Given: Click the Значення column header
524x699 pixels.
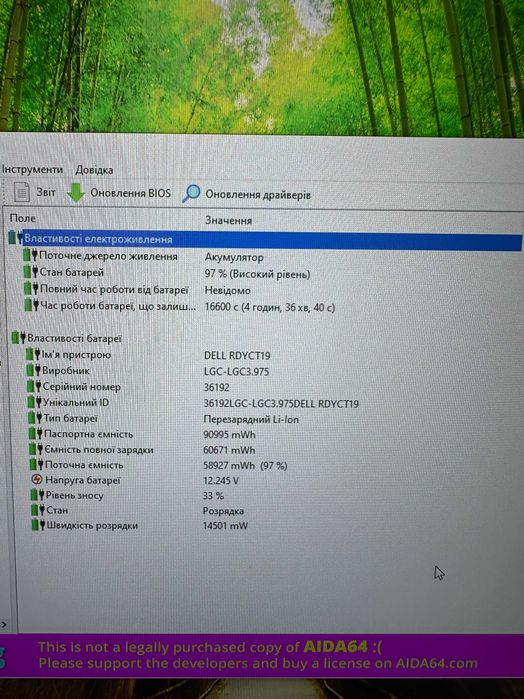Looking at the screenshot, I should 228,220.
